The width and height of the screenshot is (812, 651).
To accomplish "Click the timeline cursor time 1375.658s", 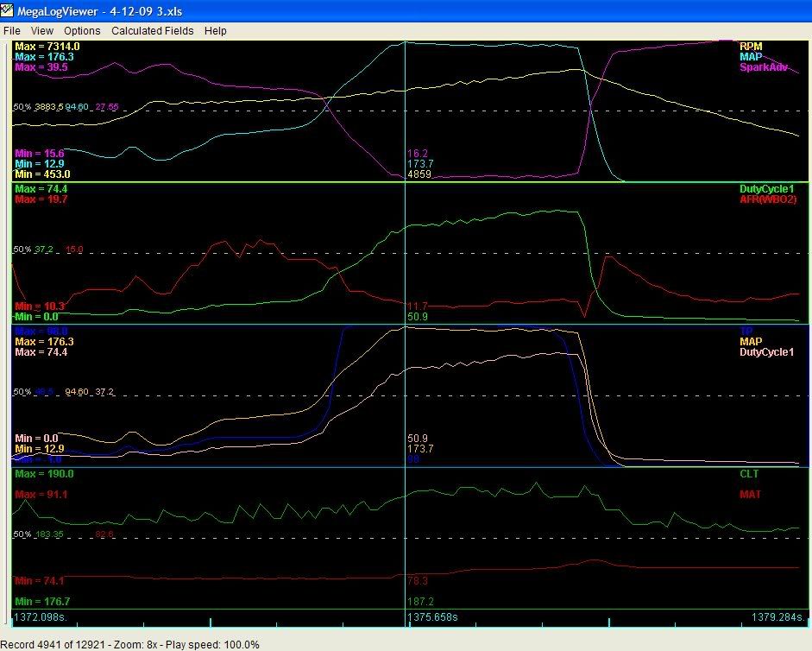I will 433,617.
